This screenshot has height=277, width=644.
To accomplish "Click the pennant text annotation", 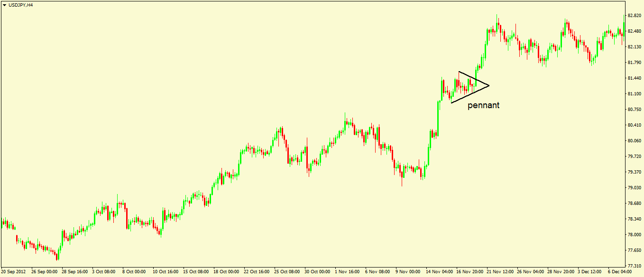I will pyautogui.click(x=484, y=105).
